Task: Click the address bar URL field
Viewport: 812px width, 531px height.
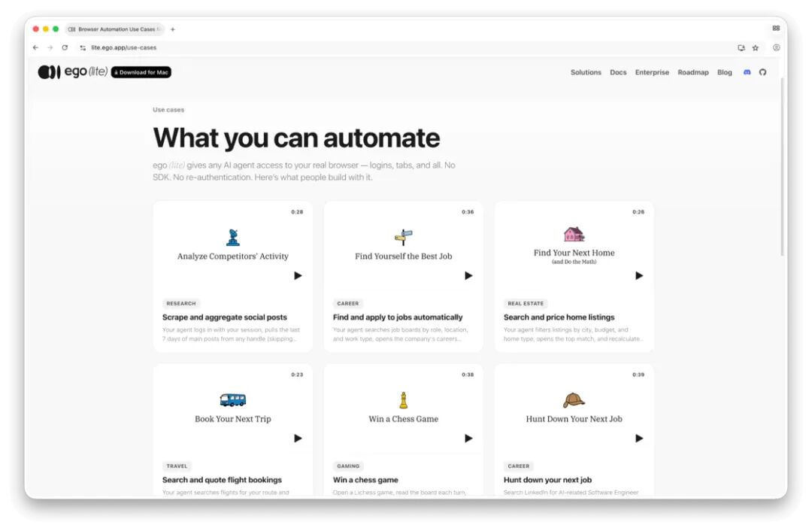Action: pyautogui.click(x=404, y=47)
